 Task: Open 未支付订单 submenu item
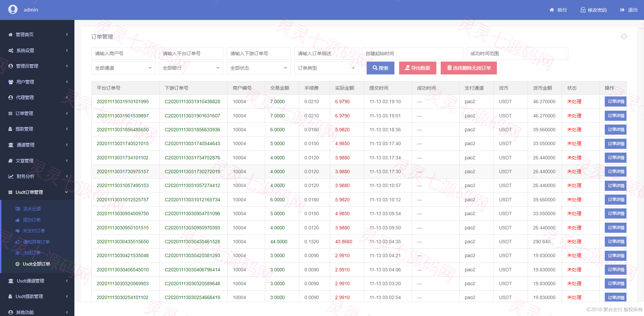34,231
